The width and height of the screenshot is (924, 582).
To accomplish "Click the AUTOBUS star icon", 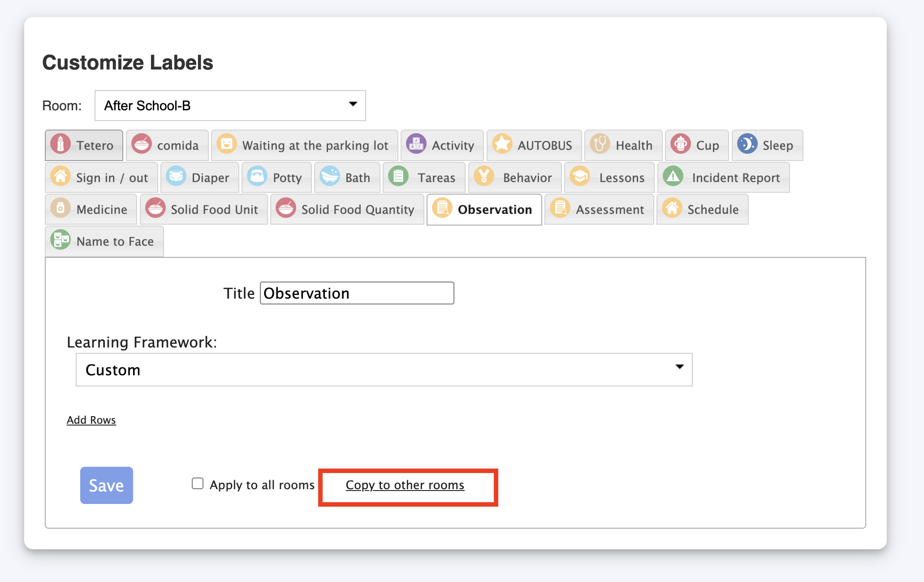I will pyautogui.click(x=502, y=144).
